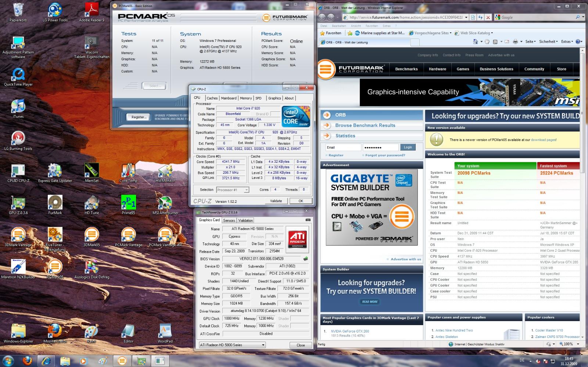Click Windows Explorer folder in taskbar
Viewport: 588px width, 367px height.
tap(65, 361)
